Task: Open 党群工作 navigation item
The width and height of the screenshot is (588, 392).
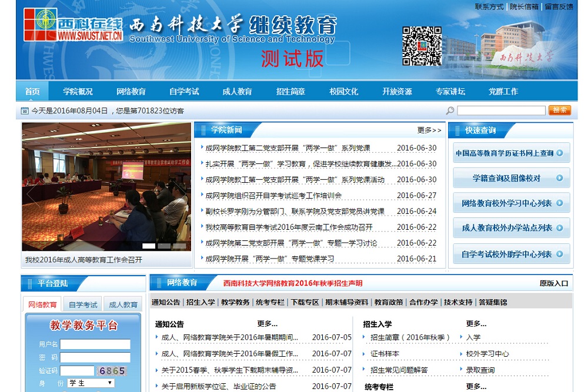Action: click(503, 91)
